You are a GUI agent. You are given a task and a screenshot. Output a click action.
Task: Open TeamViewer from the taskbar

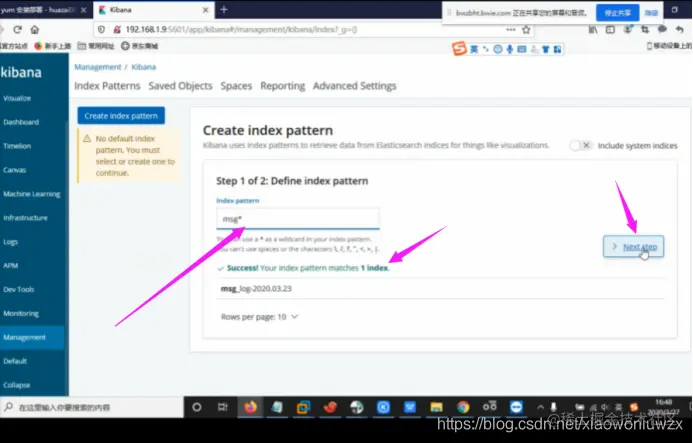[x=516, y=407]
